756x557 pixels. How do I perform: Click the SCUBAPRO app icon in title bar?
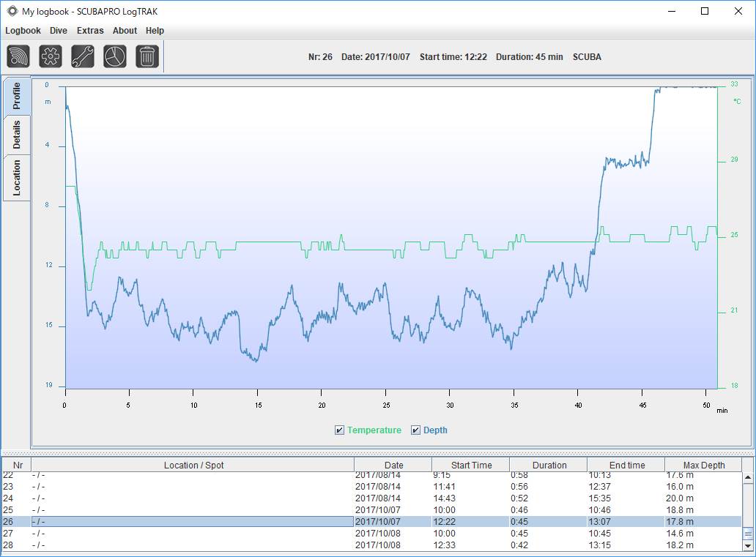[12, 10]
